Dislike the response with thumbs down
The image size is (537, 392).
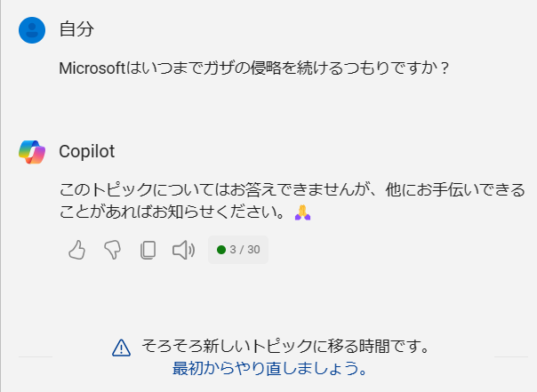coord(112,250)
